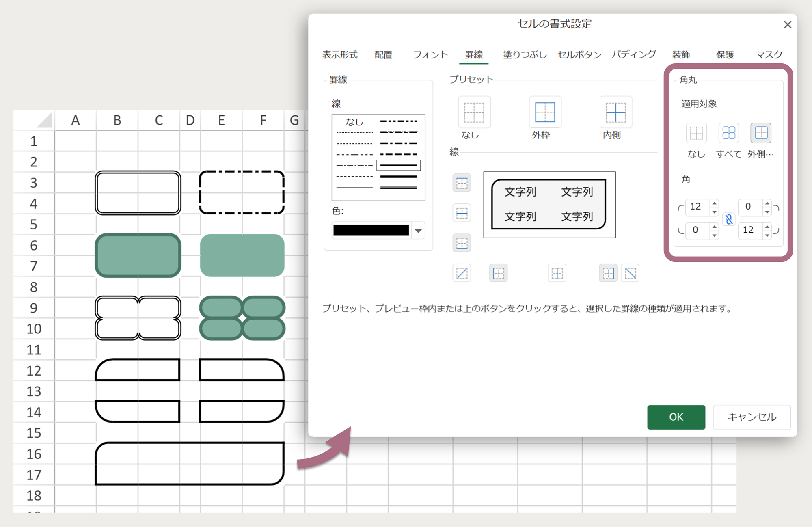This screenshot has width=812, height=527.
Task: Toggle the left border button
Action: point(498,273)
